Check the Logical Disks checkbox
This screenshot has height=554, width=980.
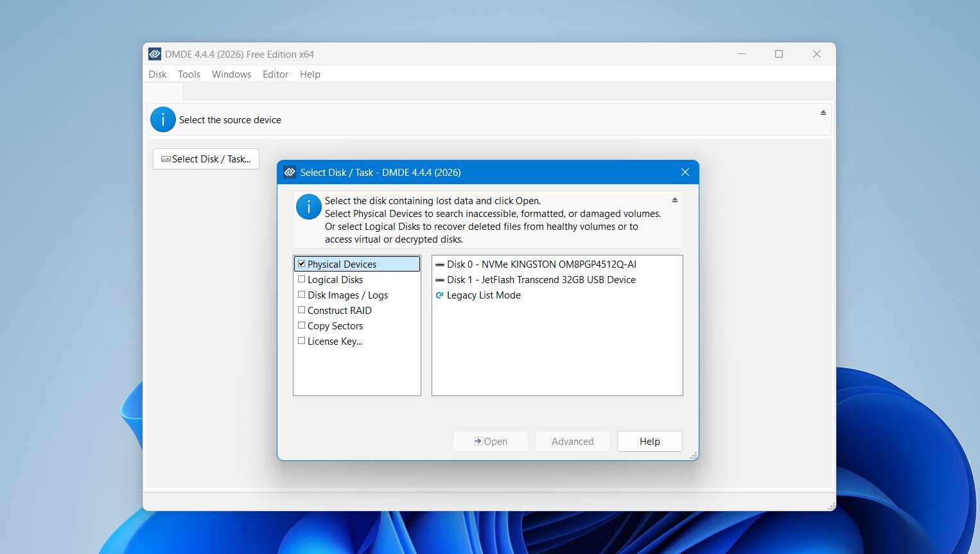(301, 279)
